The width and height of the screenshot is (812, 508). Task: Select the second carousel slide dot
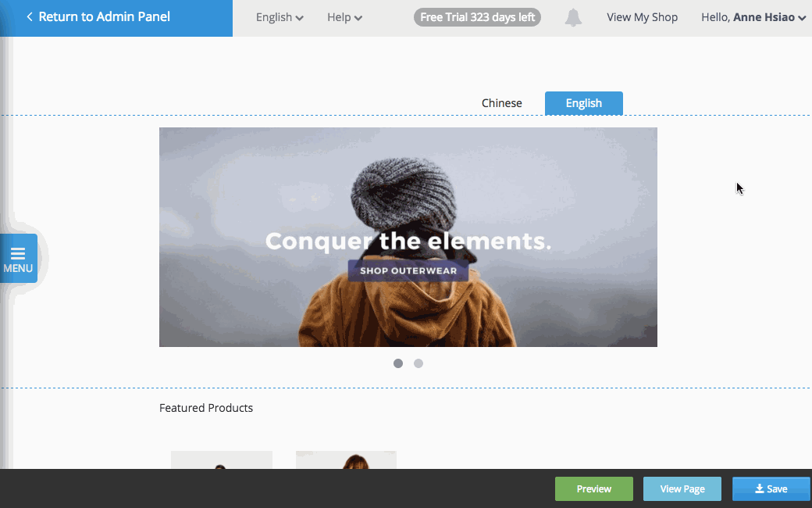click(x=418, y=363)
